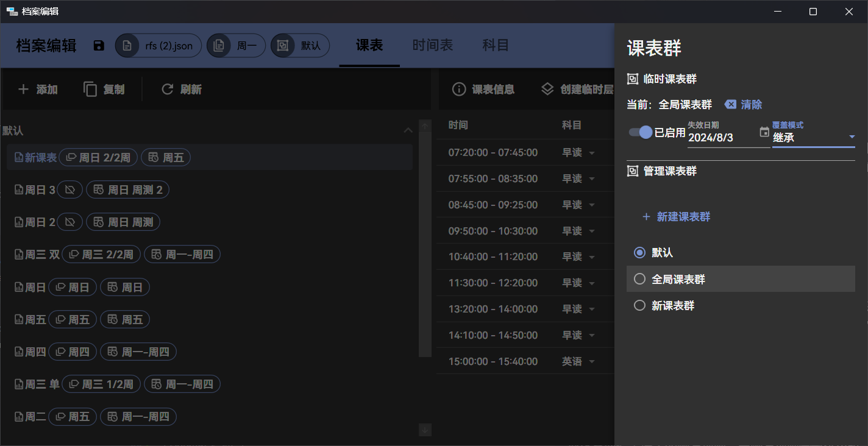Toggle the 已启用 switch

click(641, 132)
